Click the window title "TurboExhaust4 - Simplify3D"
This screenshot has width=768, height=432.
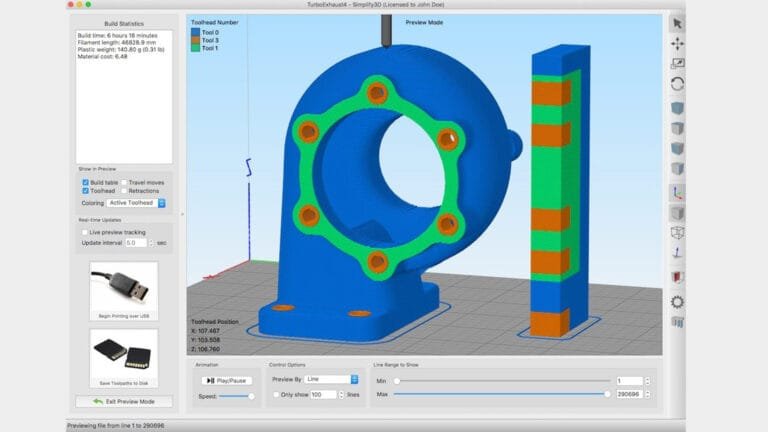pos(375,4)
